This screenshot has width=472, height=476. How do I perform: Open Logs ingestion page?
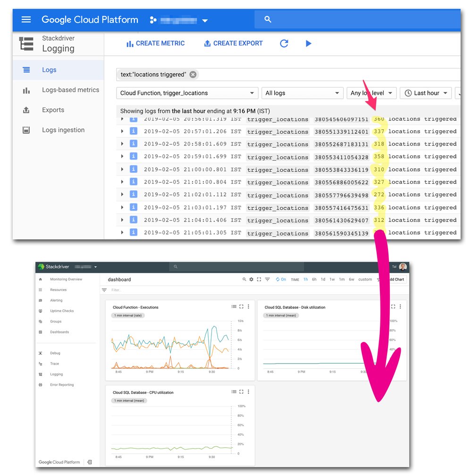[x=58, y=130]
